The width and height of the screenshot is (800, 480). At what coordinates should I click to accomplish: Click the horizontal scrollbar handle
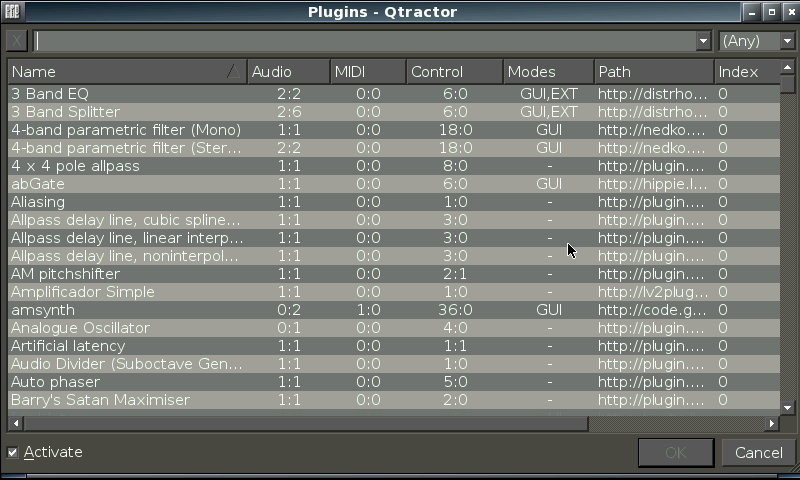click(306, 423)
